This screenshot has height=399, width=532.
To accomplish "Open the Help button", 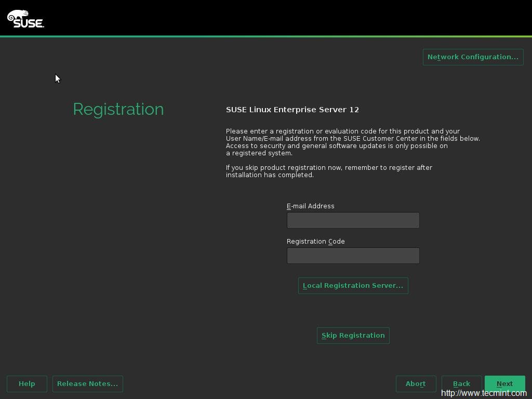I will coord(27,384).
